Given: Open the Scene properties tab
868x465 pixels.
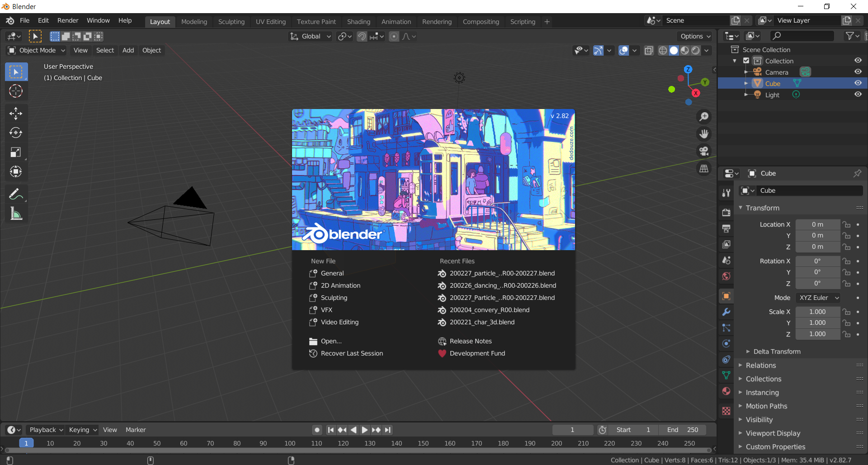Looking at the screenshot, I should click(726, 260).
